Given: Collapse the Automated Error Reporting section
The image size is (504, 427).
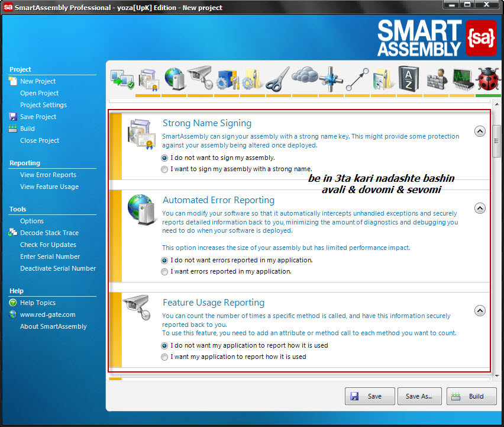Looking at the screenshot, I should 480,208.
